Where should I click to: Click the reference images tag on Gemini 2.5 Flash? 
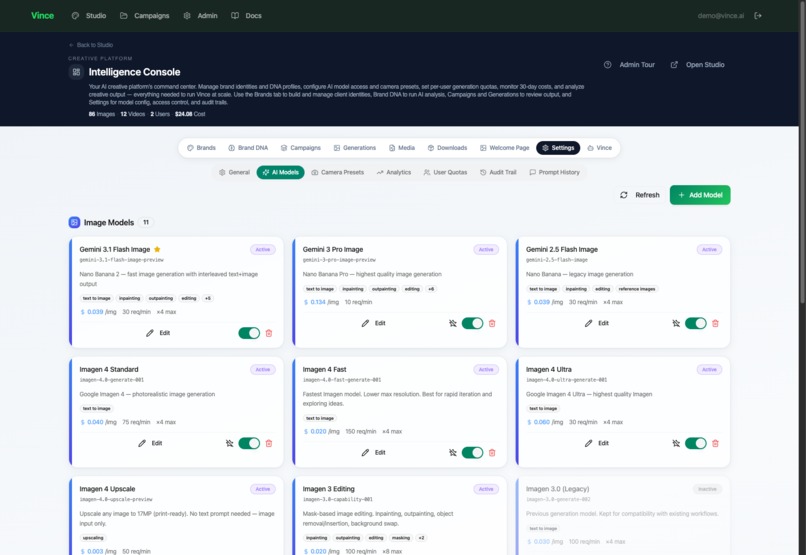point(637,289)
